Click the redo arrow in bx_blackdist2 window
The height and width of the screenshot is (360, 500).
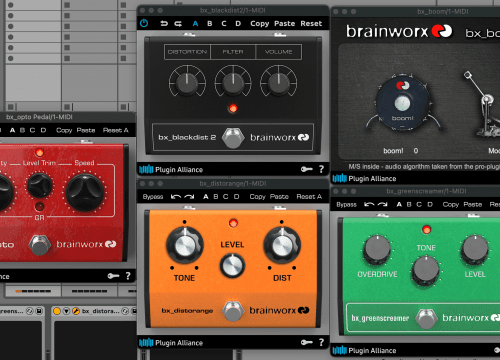pos(178,24)
